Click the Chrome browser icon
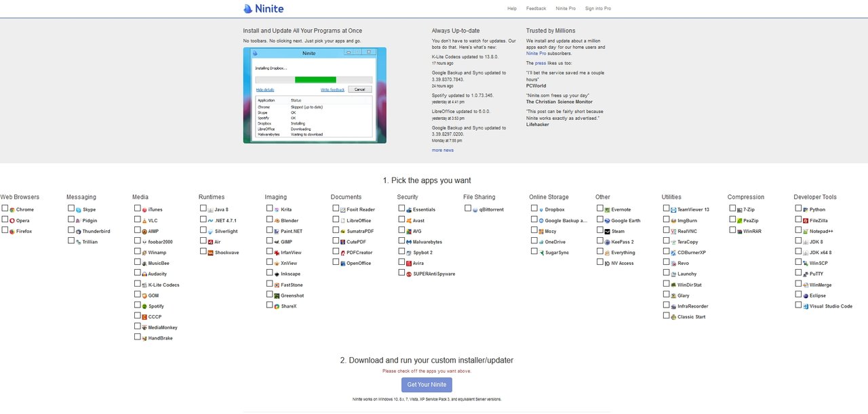The image size is (868, 414). [12, 210]
